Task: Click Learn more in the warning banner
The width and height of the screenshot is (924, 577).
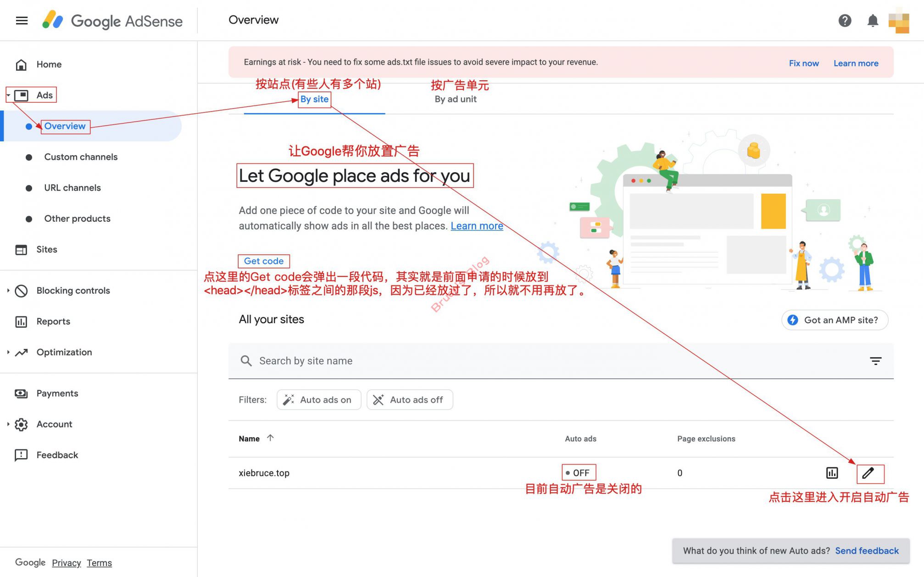Action: [856, 63]
